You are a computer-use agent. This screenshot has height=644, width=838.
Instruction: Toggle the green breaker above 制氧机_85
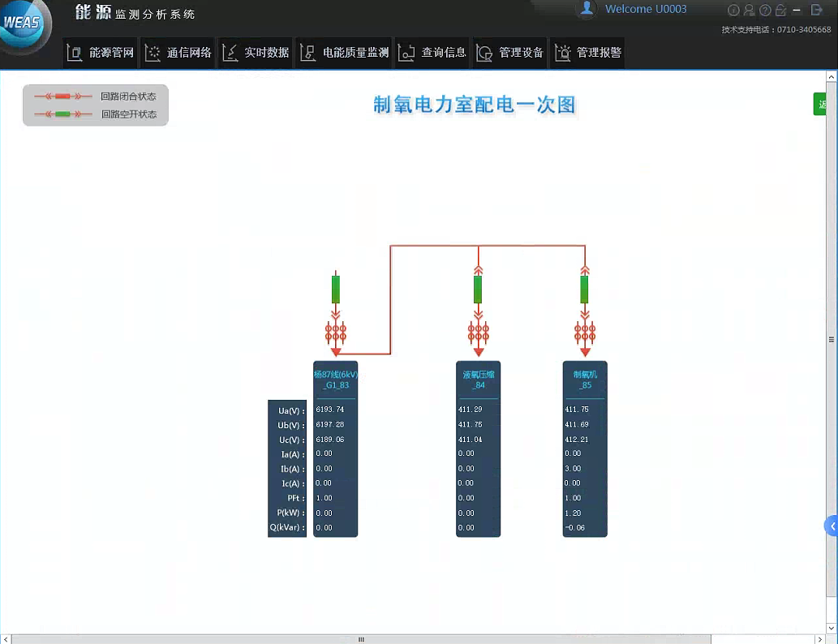pos(584,289)
